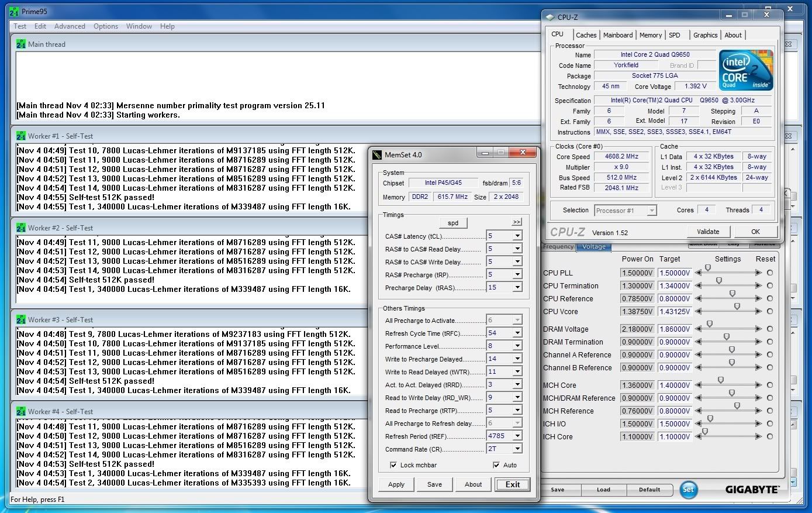Viewport: 812px width, 513px height.
Task: Click the CPU Reference increase arrow
Action: pos(758,298)
